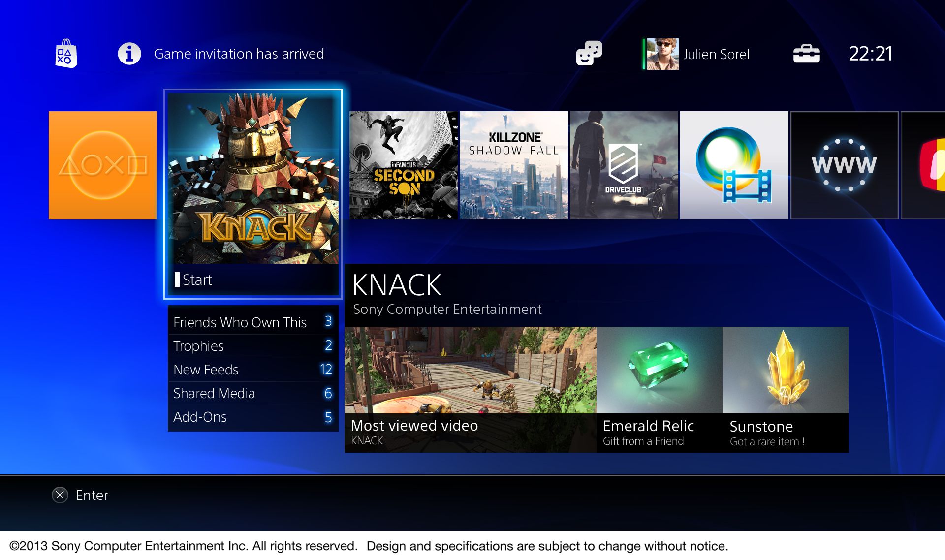This screenshot has width=945, height=560.
Task: Open the toolbox/settings icon
Action: click(806, 53)
